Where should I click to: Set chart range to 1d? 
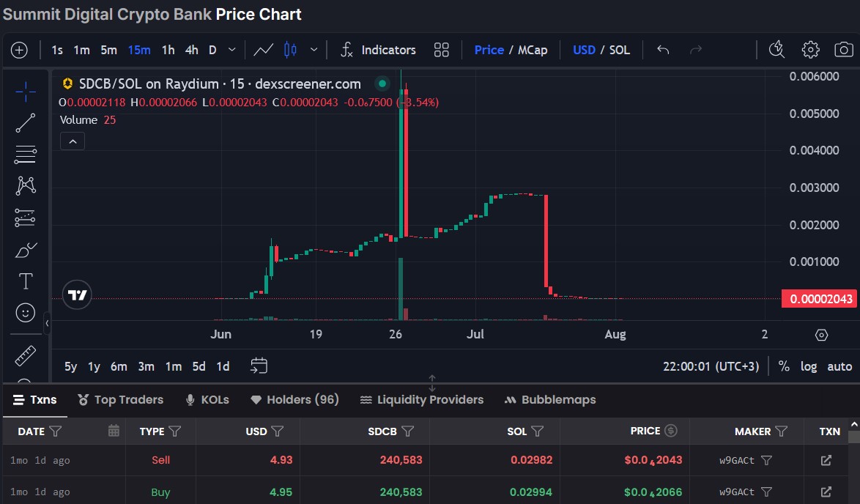[x=223, y=366]
